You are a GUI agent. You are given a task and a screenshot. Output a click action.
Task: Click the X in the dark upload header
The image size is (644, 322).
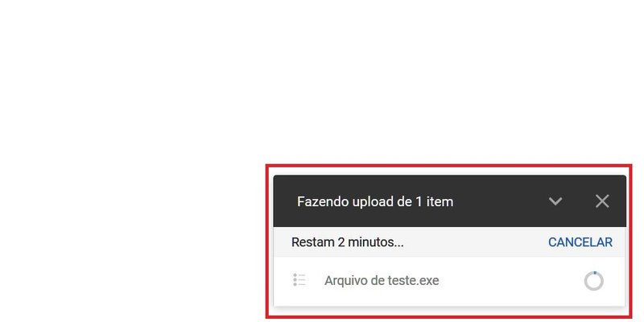(602, 201)
